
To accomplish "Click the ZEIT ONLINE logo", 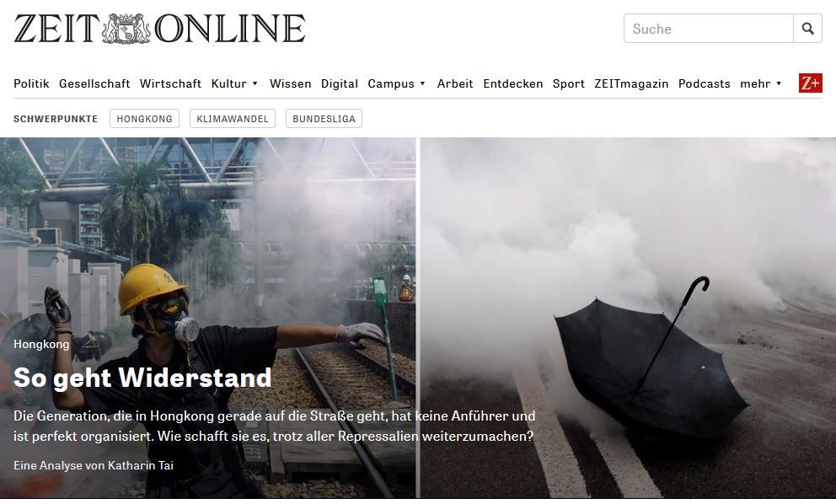I will [x=159, y=29].
